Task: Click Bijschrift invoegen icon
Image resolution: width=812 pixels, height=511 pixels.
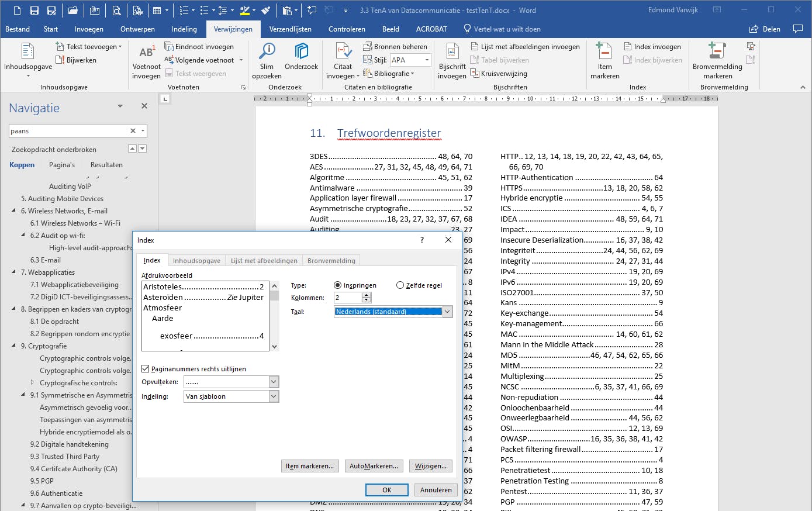Action: pyautogui.click(x=452, y=53)
